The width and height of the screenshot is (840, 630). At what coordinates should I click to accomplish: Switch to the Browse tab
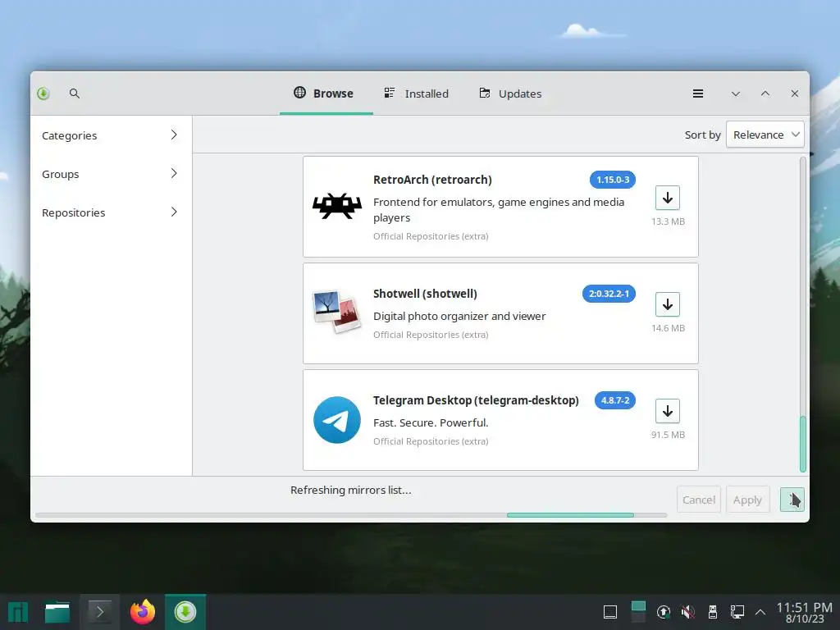pyautogui.click(x=326, y=94)
